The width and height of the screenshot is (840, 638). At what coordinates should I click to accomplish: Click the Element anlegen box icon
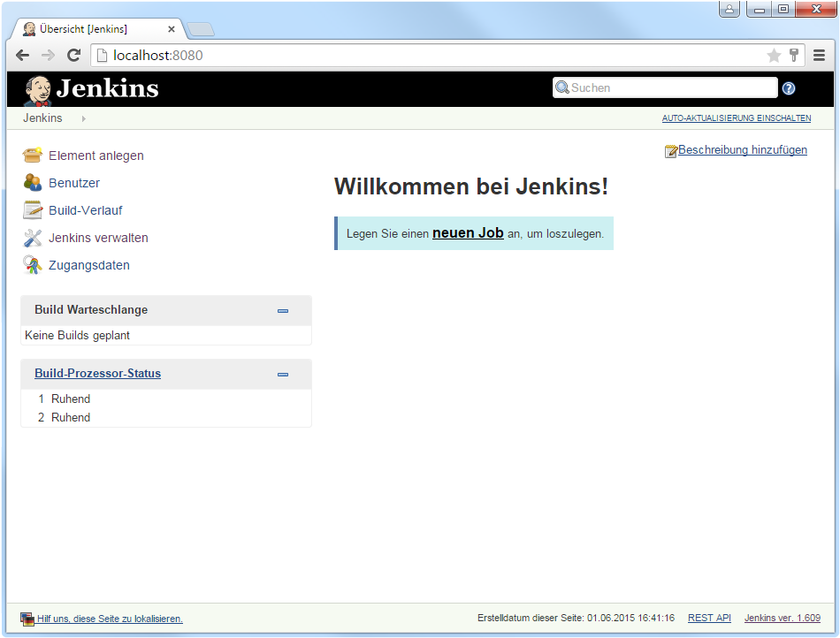32,156
